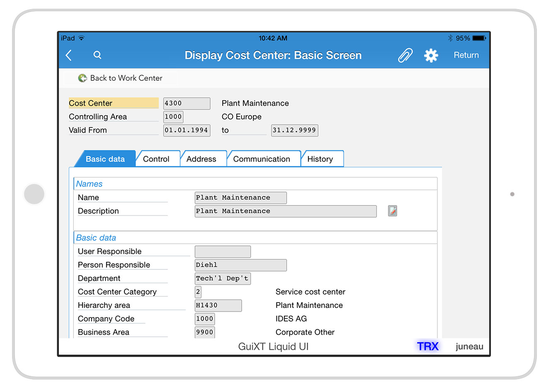This screenshot has height=392, width=551.
Task: Click the Back to Work Center icon
Action: pos(83,78)
